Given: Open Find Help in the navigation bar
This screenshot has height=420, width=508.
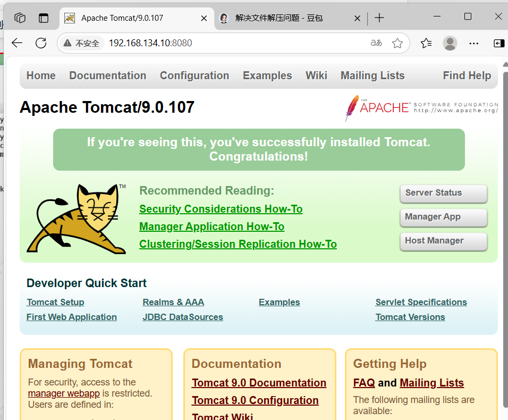Looking at the screenshot, I should point(467,75).
